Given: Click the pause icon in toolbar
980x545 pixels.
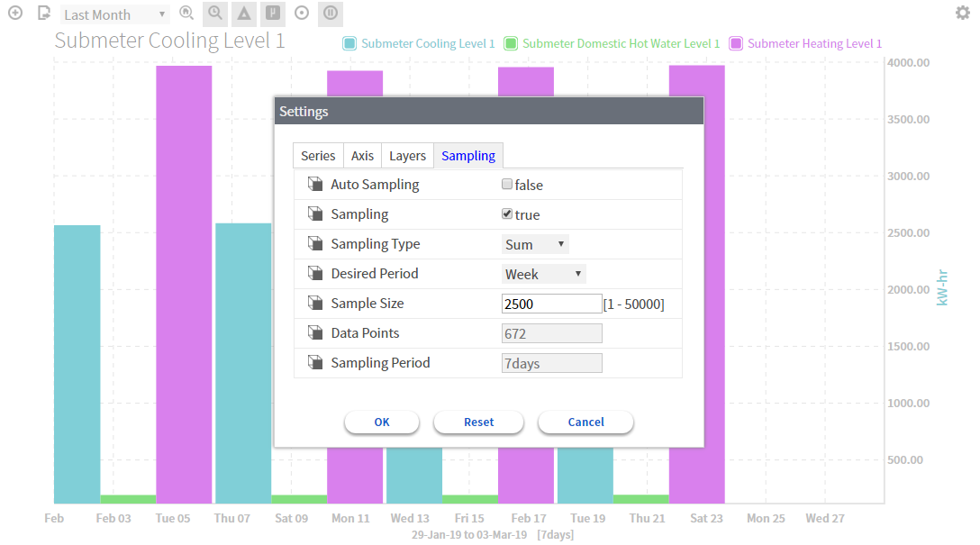Looking at the screenshot, I should [331, 14].
